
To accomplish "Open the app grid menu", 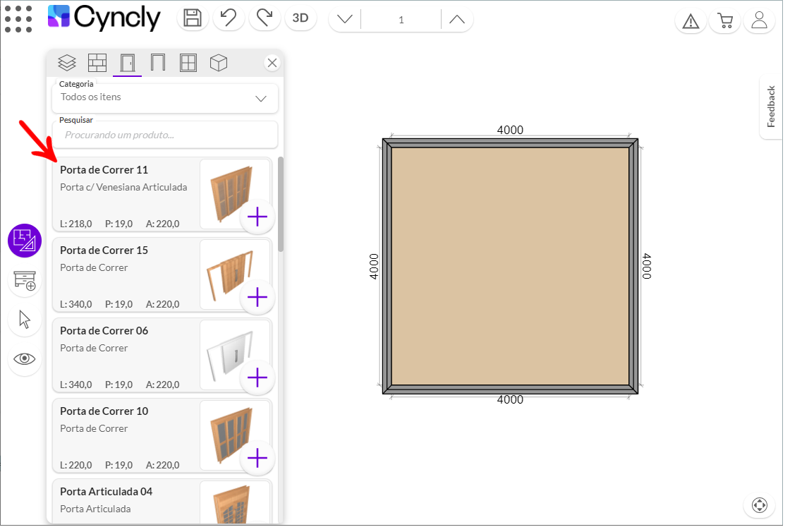I will (18, 19).
